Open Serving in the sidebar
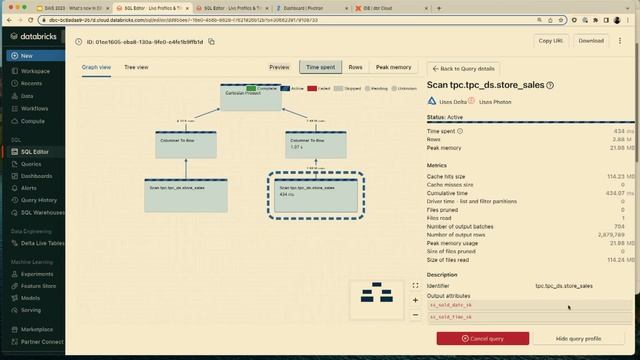 pyautogui.click(x=31, y=310)
